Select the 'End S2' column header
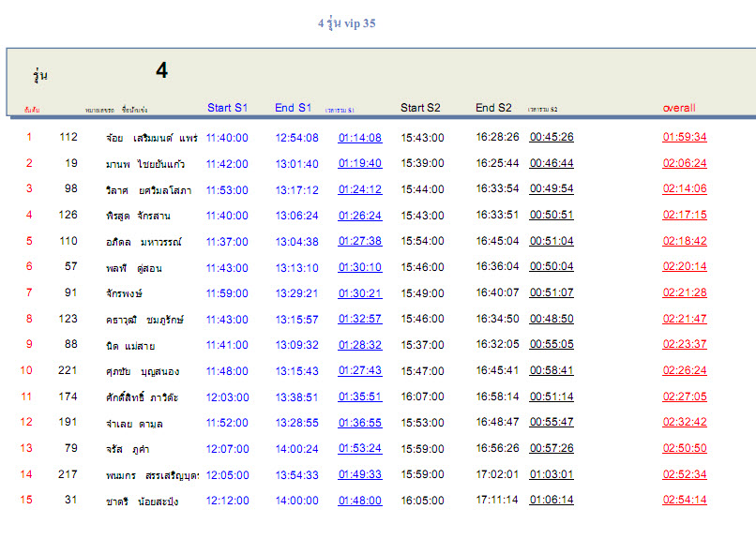The height and width of the screenshot is (539, 756). [x=493, y=108]
